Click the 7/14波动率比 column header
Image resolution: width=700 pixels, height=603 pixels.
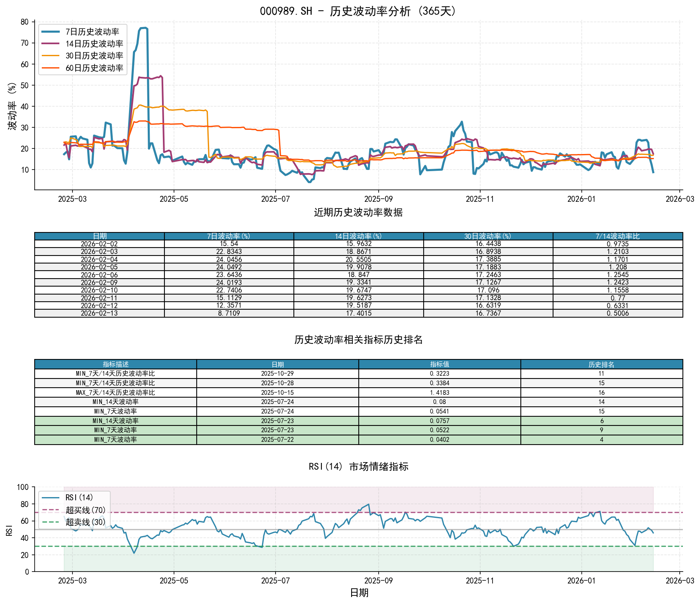click(618, 236)
